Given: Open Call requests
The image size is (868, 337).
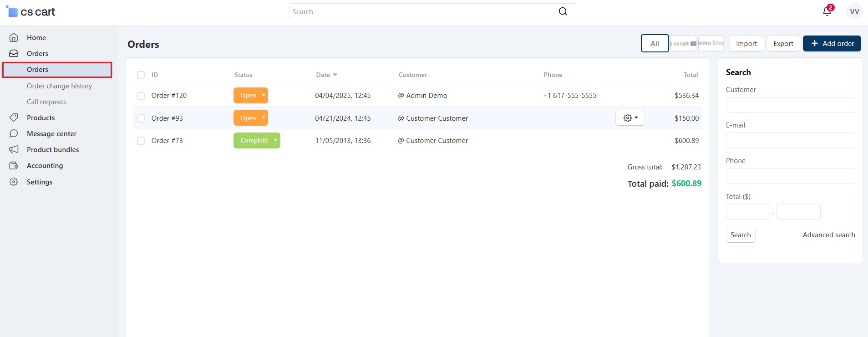Looking at the screenshot, I should (x=46, y=102).
